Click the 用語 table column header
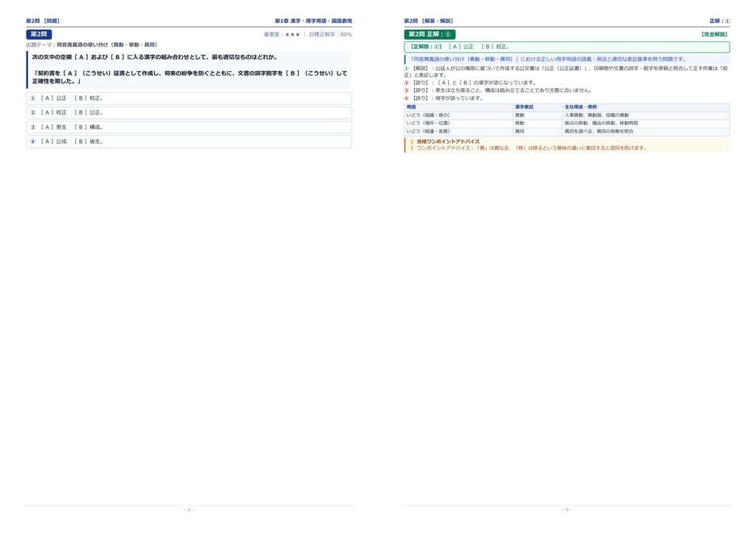 459,107
